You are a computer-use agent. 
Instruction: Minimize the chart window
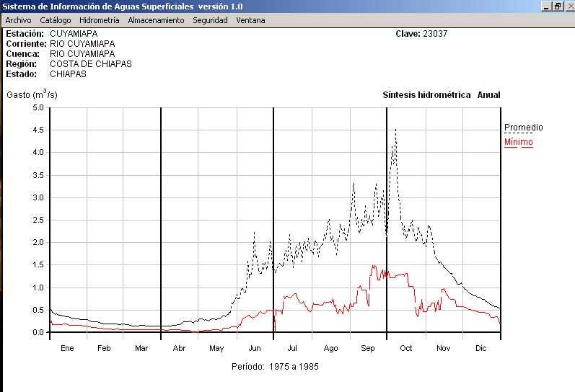(x=546, y=6)
